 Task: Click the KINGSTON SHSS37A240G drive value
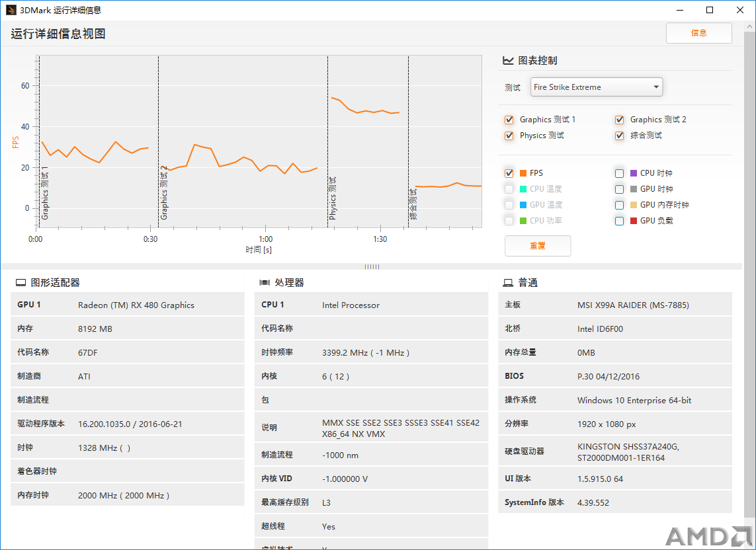point(628,452)
